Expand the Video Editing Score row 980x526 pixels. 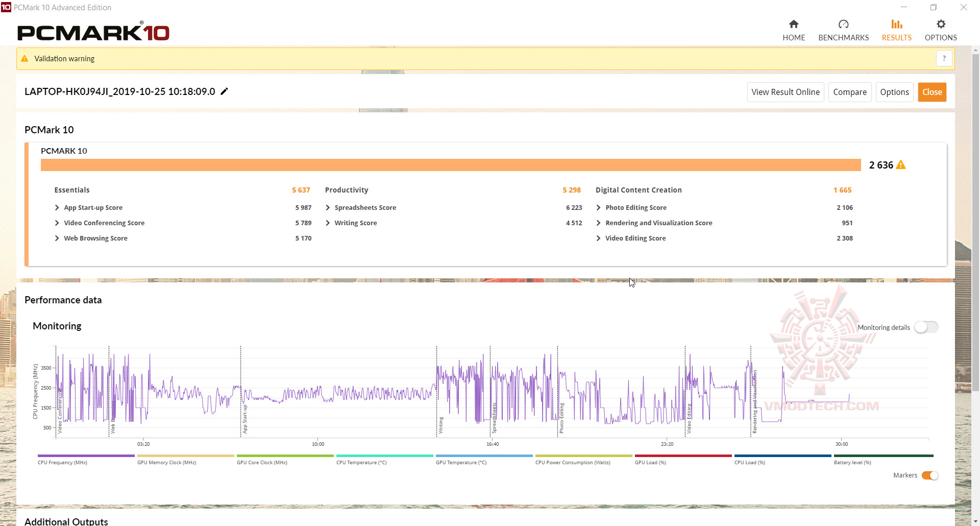point(598,238)
